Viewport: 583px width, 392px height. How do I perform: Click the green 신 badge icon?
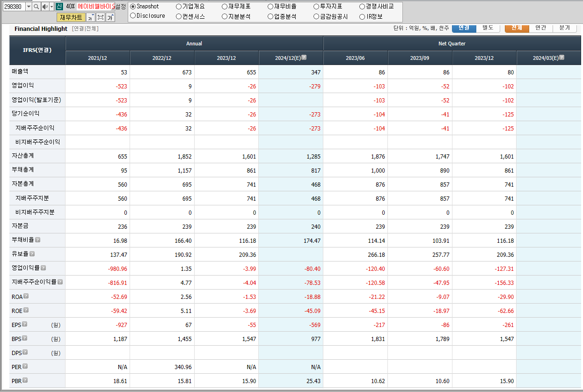pyautogui.click(x=59, y=7)
